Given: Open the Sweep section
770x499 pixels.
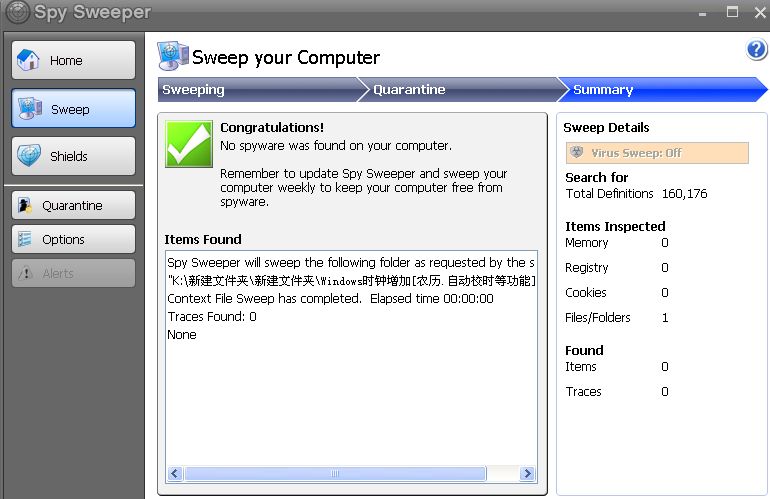Looking at the screenshot, I should tap(73, 108).
